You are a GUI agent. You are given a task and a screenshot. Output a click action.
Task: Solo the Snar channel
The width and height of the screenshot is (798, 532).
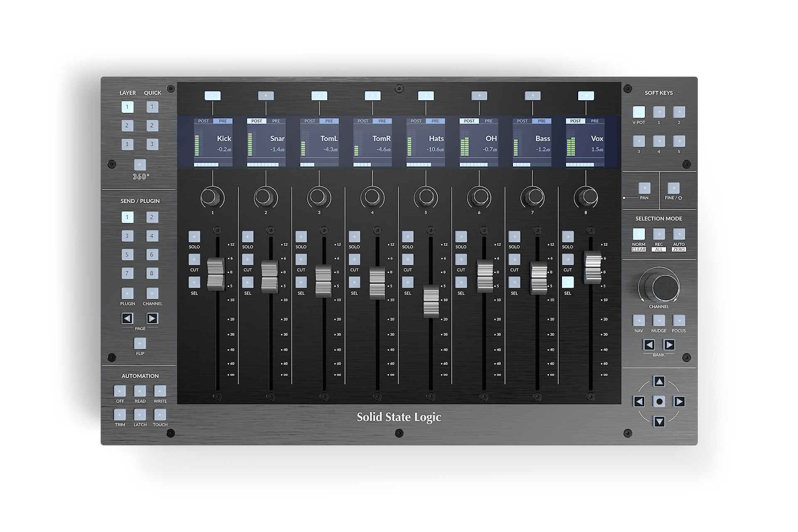click(x=248, y=236)
